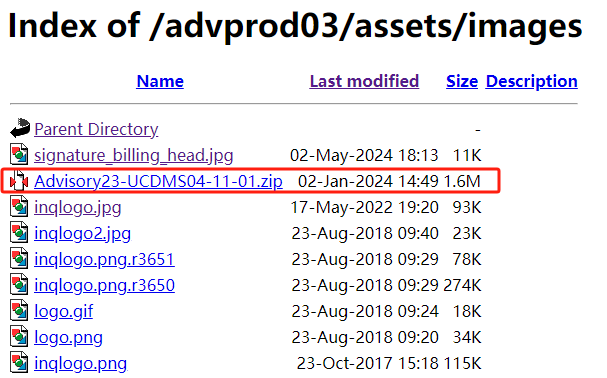Click the image icon next to inqlogo.png
Image resolution: width=607 pixels, height=378 pixels.
pyautogui.click(x=19, y=362)
